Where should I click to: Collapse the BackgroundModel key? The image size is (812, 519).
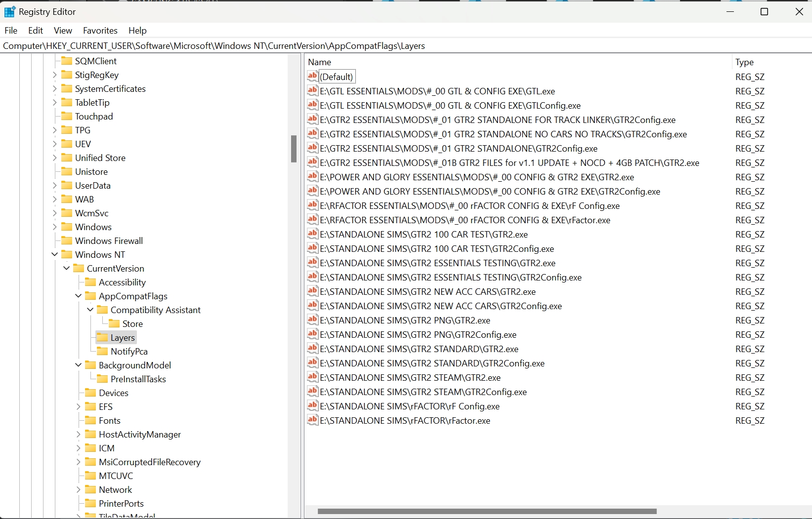click(78, 365)
